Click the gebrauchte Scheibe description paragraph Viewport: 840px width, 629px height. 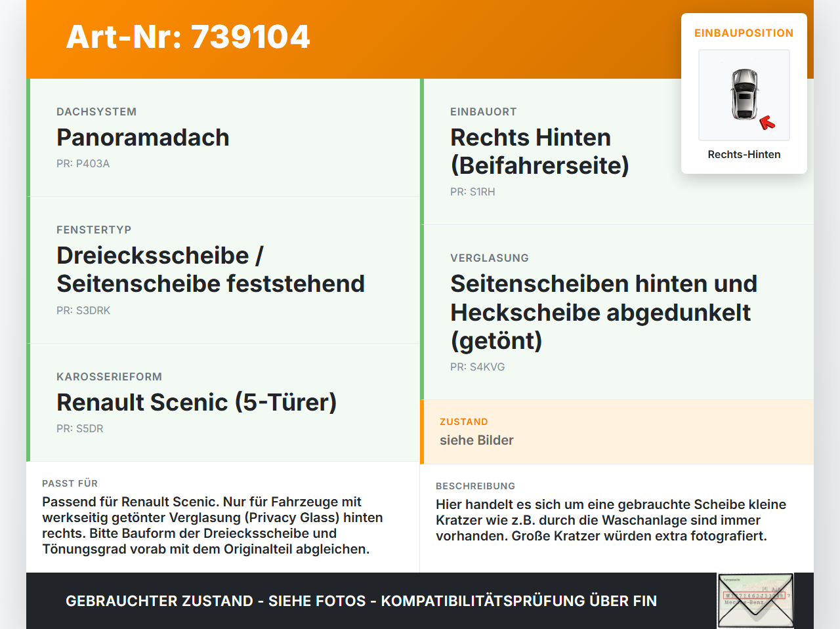pos(611,521)
